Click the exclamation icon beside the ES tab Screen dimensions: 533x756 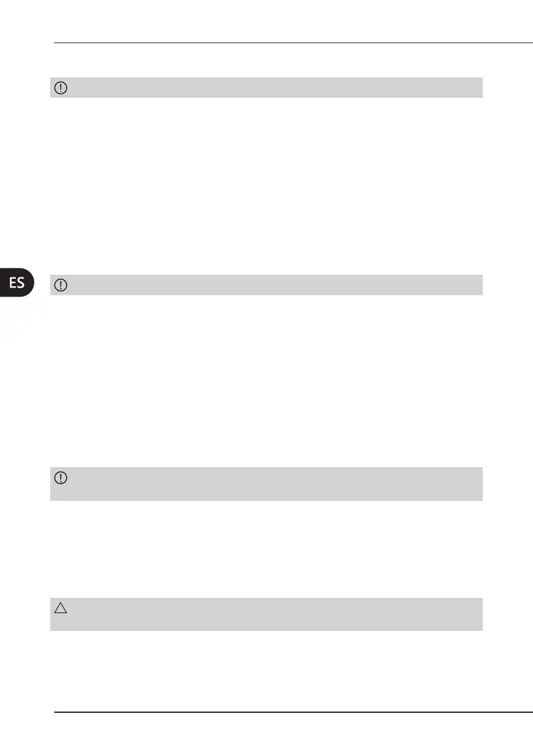pos(61,285)
